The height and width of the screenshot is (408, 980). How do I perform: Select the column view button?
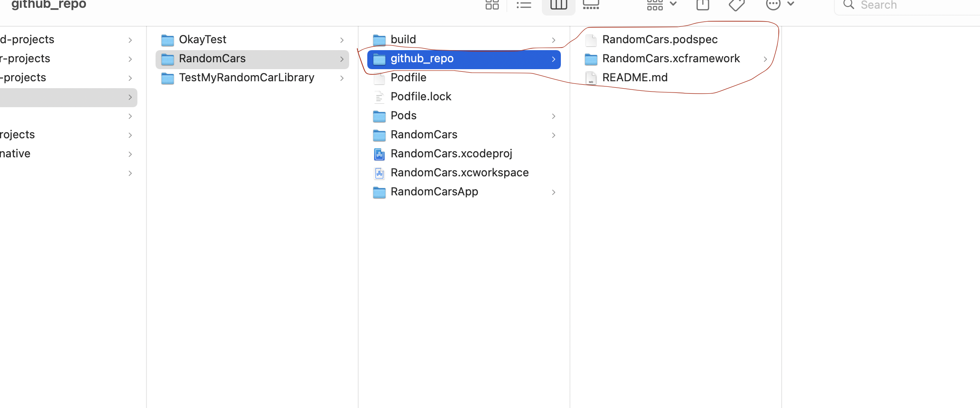tap(558, 5)
